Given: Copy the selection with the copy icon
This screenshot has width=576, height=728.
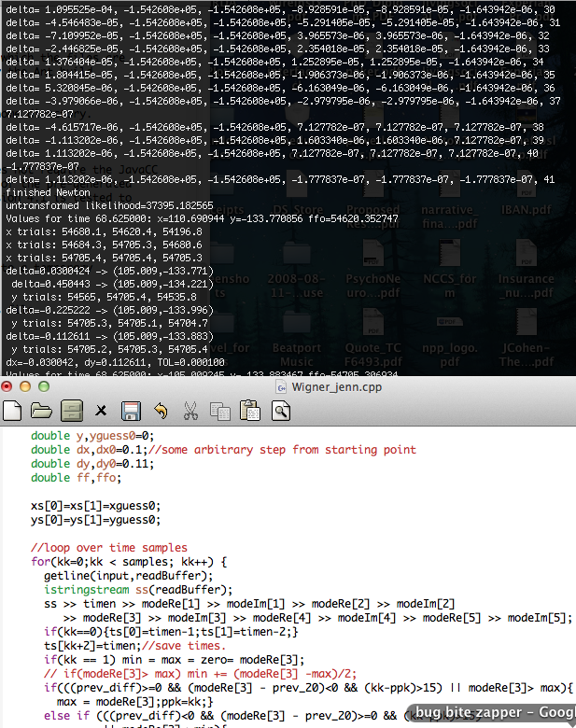Looking at the screenshot, I should click(220, 410).
